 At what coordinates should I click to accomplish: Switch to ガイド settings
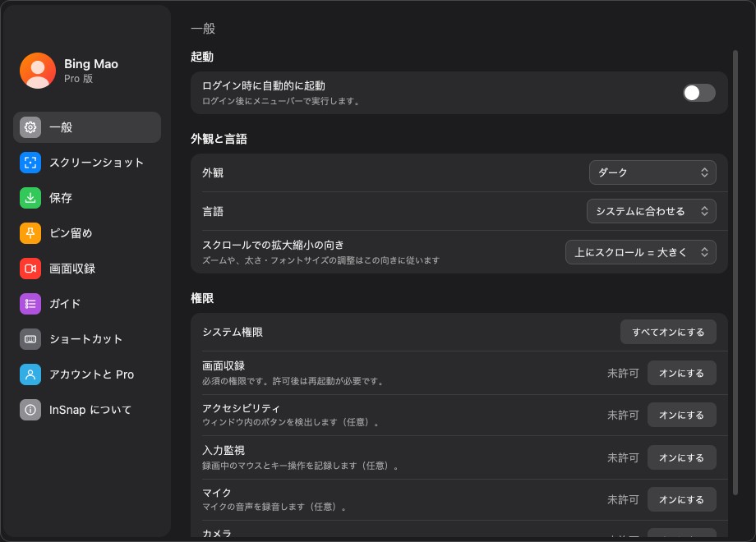[x=87, y=304]
